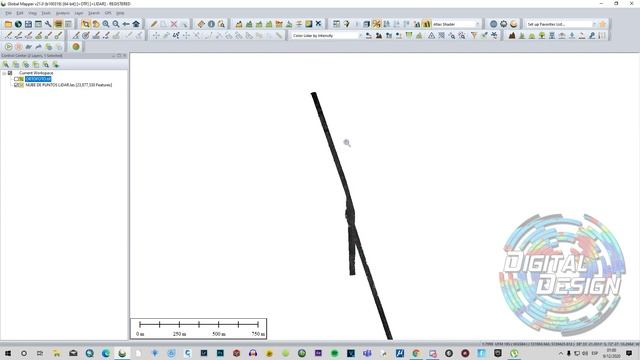Click the first icon in Control Center toolbar
640x360 pixels.
point(6,64)
